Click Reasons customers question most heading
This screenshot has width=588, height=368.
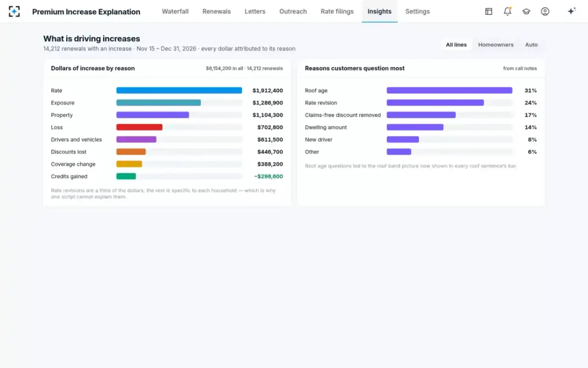click(x=355, y=68)
